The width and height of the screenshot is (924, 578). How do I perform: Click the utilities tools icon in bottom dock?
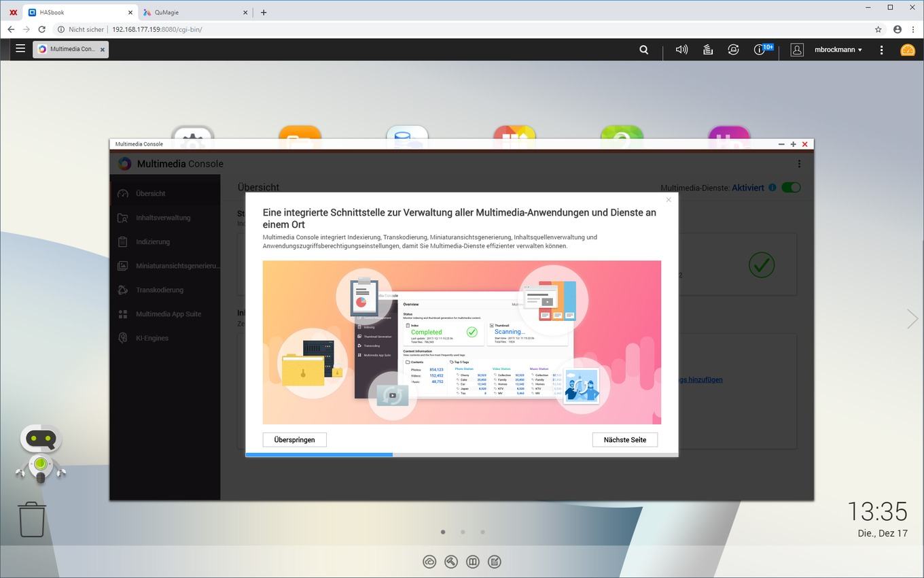tap(451, 562)
